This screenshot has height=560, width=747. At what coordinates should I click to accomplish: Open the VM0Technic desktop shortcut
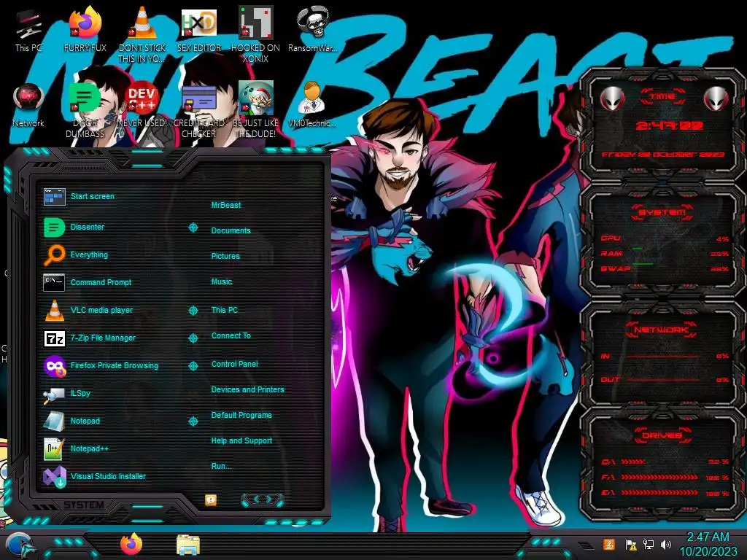(312, 105)
